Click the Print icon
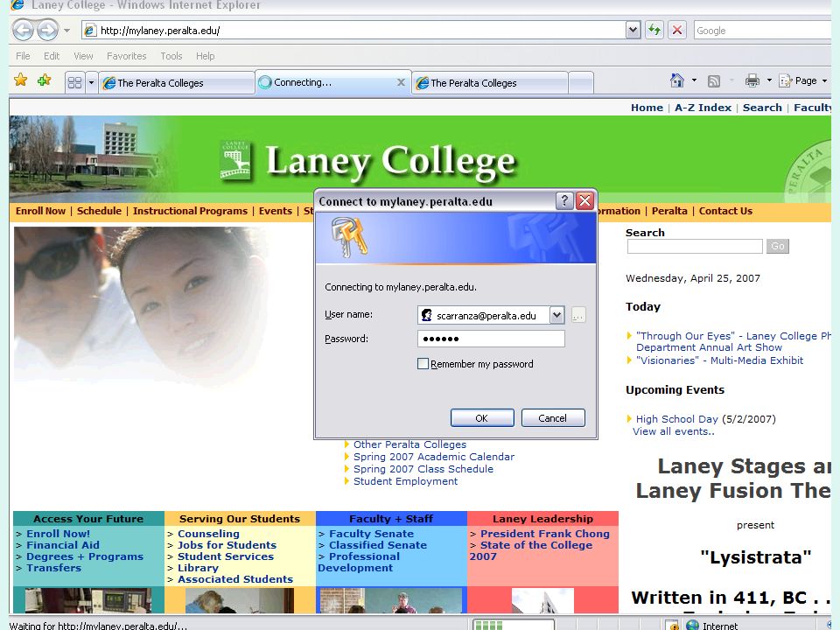This screenshot has width=840, height=630. 752,80
